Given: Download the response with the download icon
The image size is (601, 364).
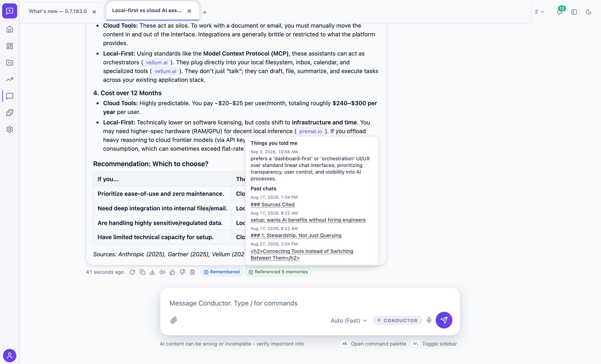Looking at the screenshot, I should pyautogui.click(x=152, y=272).
